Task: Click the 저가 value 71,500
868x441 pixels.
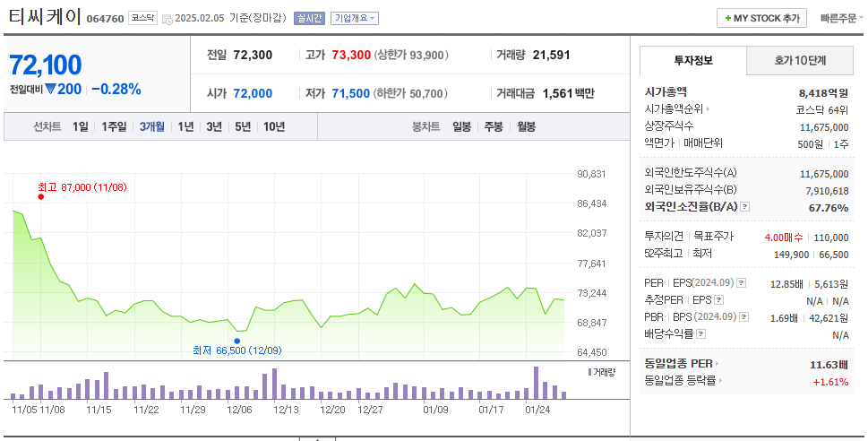Action: 350,93
